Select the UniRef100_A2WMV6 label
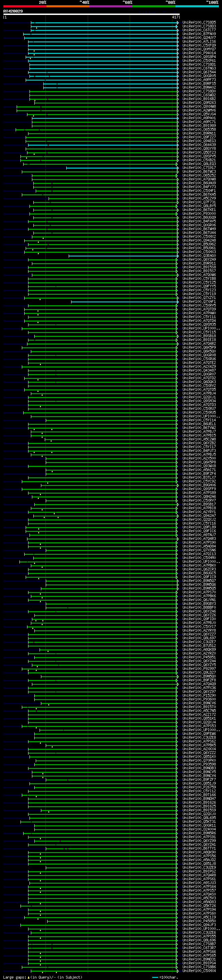The image size is (222, 980). [x=199, y=110]
